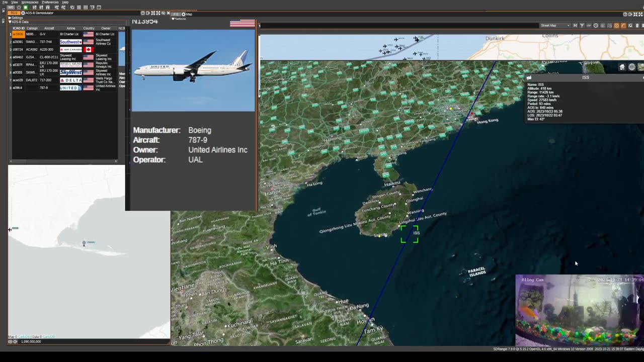
Task: Click the home view icon on 3D map
Action: click(622, 67)
